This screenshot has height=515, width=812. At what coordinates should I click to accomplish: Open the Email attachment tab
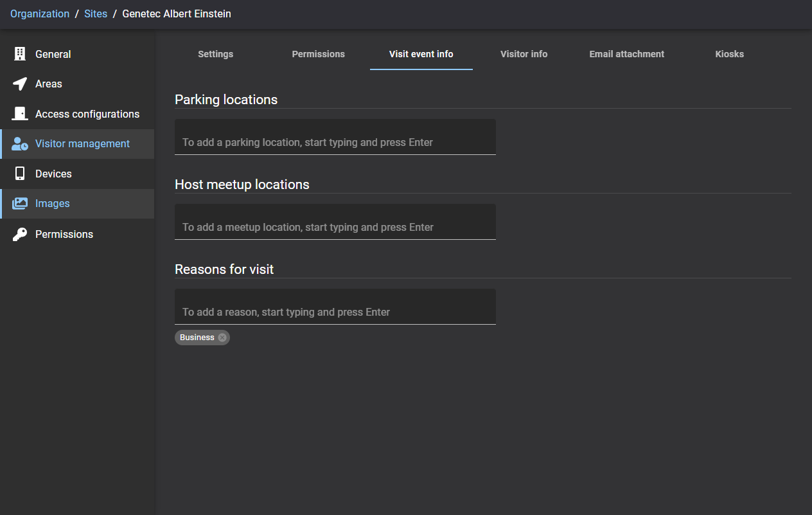tap(626, 54)
